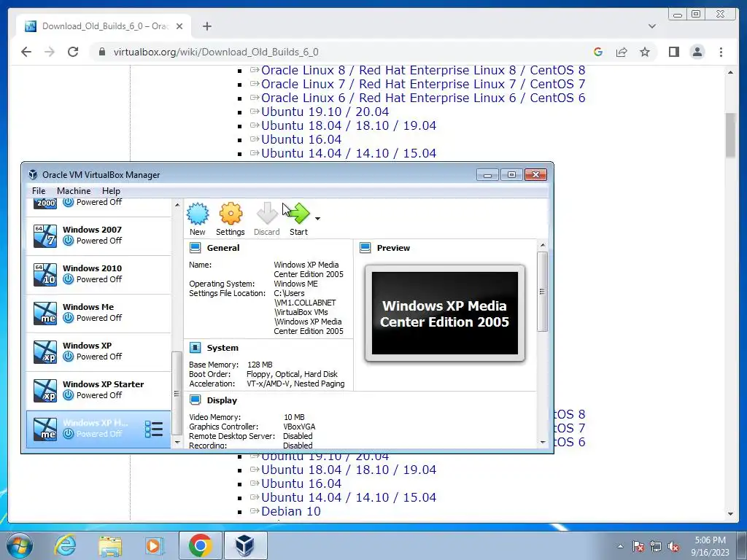Select the Windows 2010 VM icon
This screenshot has width=747, height=560.
tap(45, 274)
